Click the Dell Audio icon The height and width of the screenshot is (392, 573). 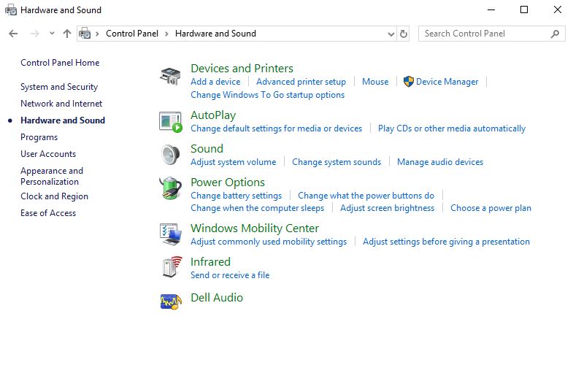(170, 300)
